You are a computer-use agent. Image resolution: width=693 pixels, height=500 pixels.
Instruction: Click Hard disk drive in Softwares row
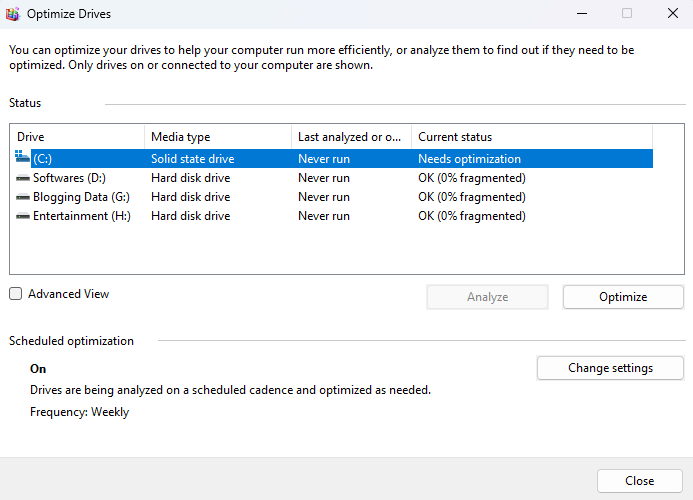[190, 178]
